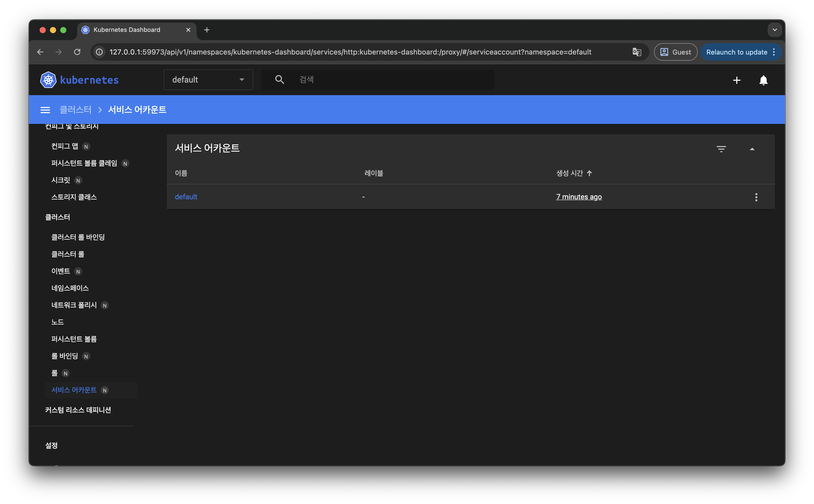Open 클러스터 롤 바인딩 from sidebar
This screenshot has height=504, width=814.
click(x=78, y=237)
